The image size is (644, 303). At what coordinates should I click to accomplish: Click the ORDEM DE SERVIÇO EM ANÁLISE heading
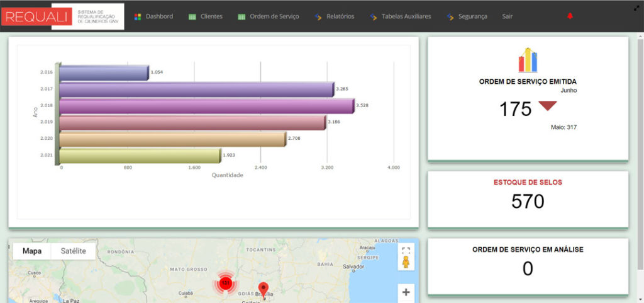[x=528, y=249]
